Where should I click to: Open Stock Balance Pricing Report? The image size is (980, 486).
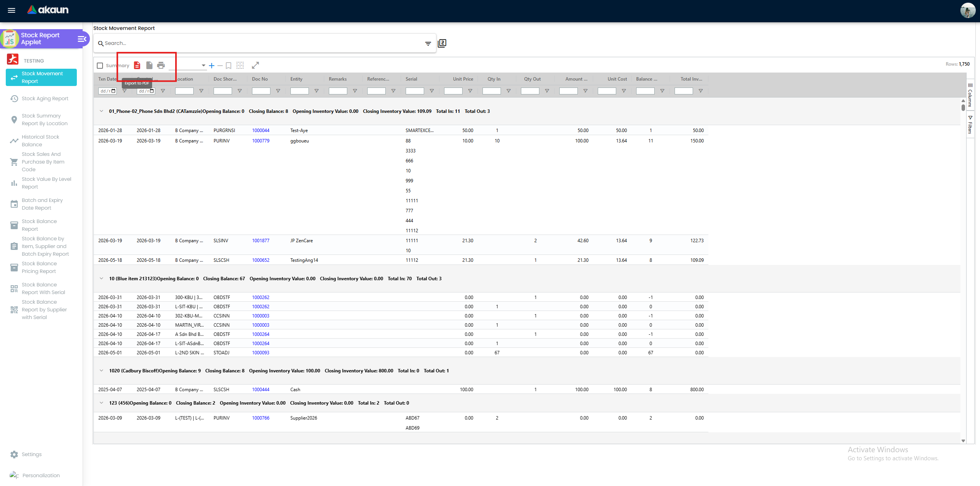41,268
